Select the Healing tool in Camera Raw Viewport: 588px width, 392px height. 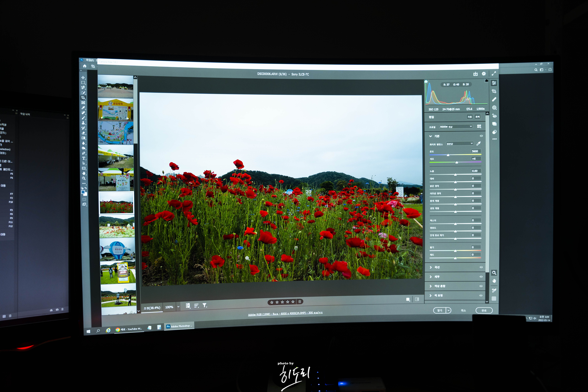tap(494, 99)
